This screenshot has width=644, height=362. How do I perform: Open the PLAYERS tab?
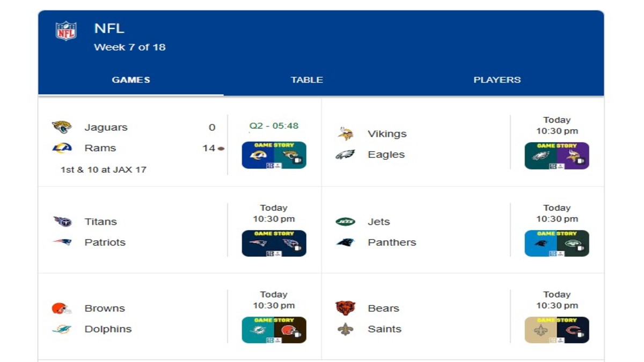pos(497,80)
